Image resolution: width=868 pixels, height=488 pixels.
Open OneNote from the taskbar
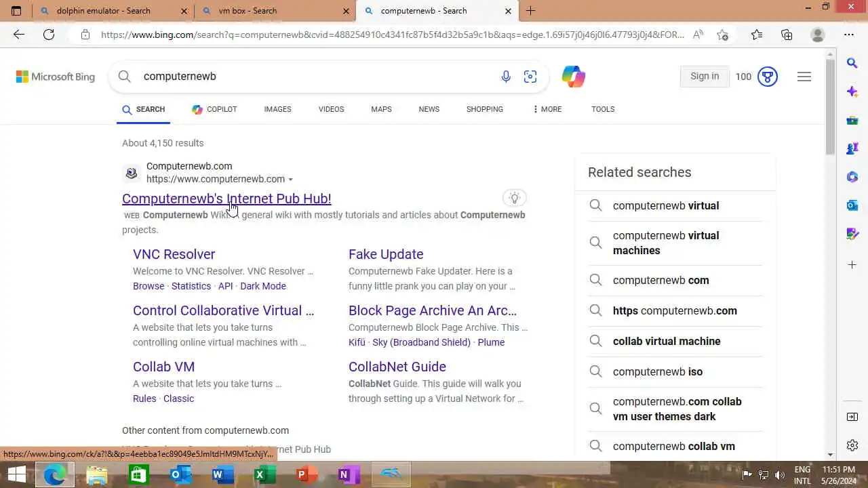[349, 474]
